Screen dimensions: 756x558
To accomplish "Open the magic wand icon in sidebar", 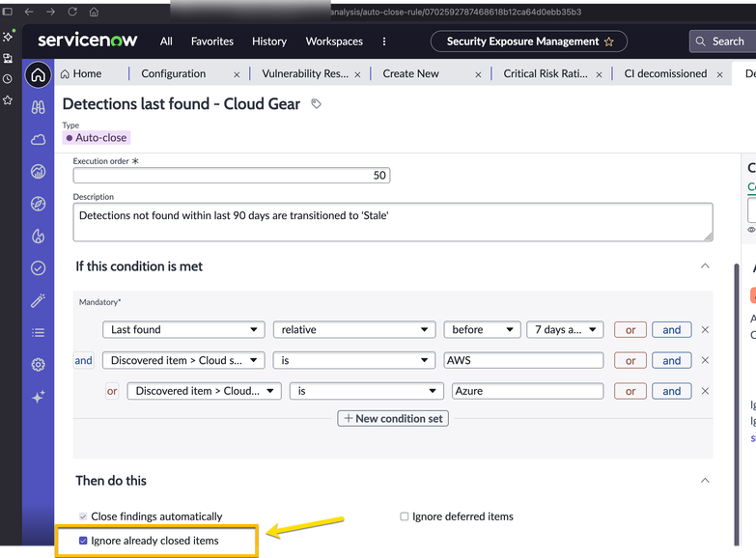I will (38, 300).
